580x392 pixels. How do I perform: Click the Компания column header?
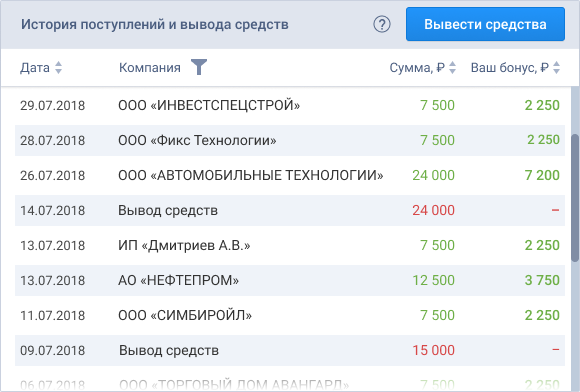pos(150,68)
